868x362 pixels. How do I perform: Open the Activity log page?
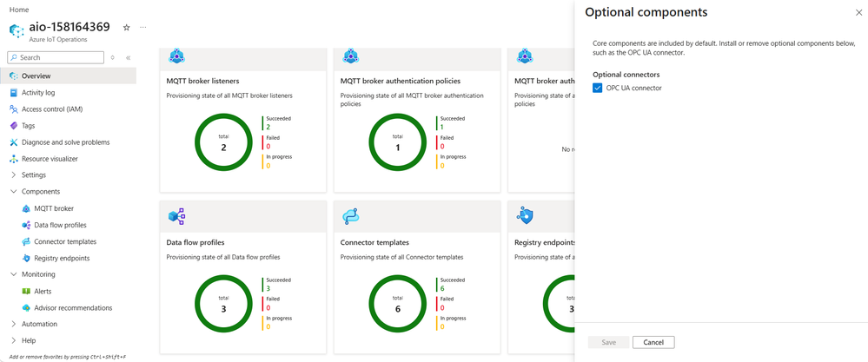tap(38, 92)
